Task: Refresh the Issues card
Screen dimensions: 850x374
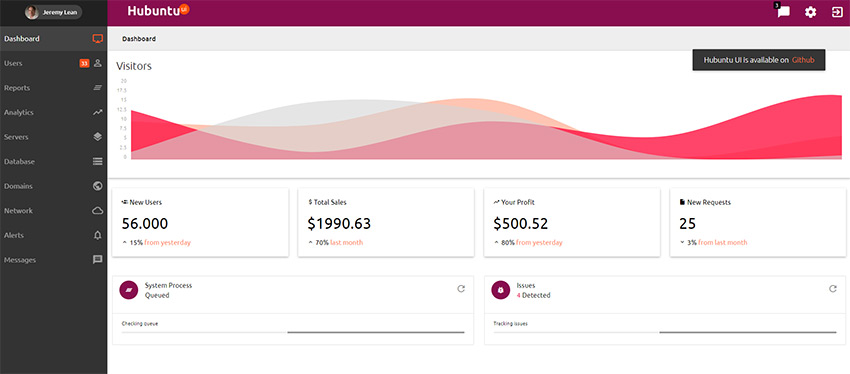Action: pyautogui.click(x=833, y=289)
